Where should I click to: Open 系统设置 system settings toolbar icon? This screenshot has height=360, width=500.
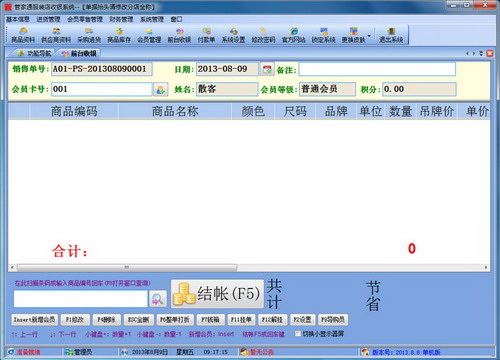click(x=233, y=35)
